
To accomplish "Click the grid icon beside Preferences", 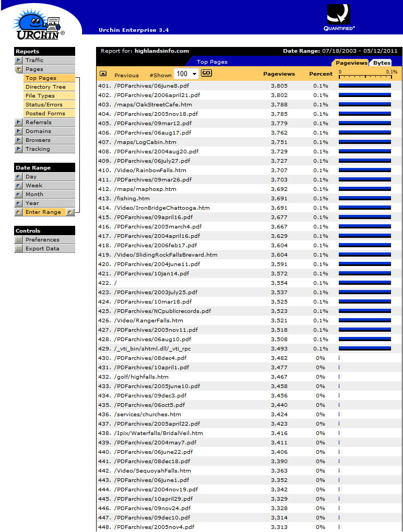I will click(19, 240).
